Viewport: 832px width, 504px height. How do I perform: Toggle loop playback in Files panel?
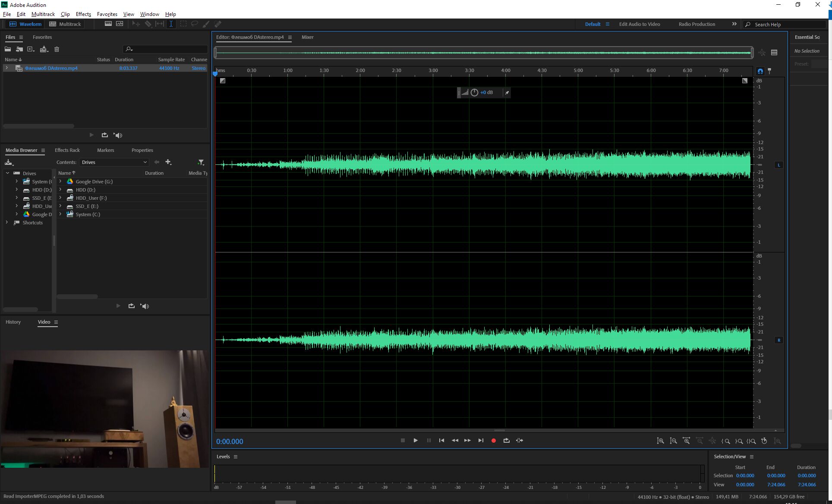[104, 135]
